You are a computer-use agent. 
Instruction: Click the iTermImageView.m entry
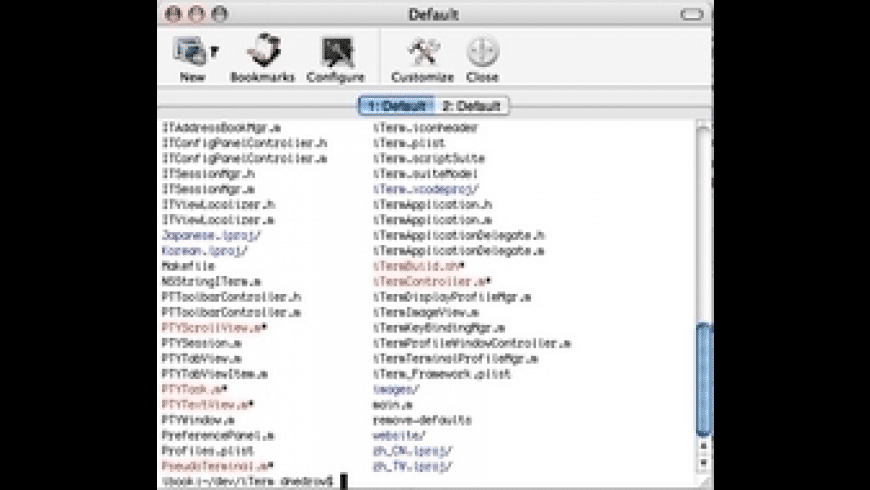(426, 312)
